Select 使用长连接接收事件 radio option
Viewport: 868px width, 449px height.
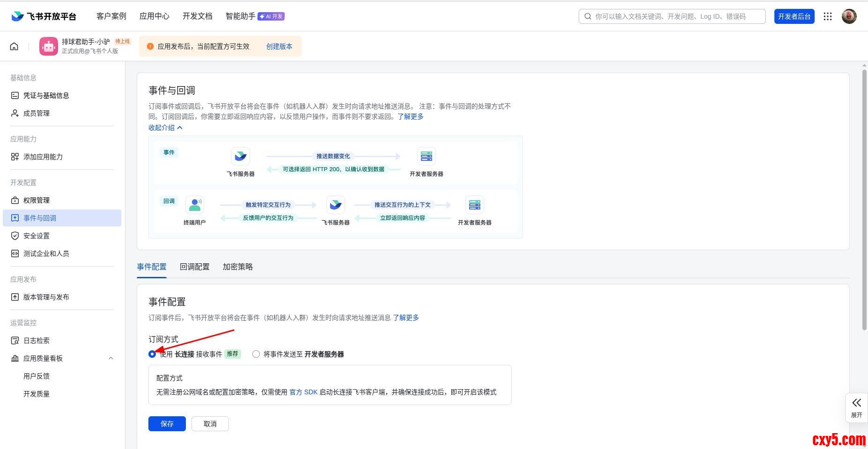[152, 354]
